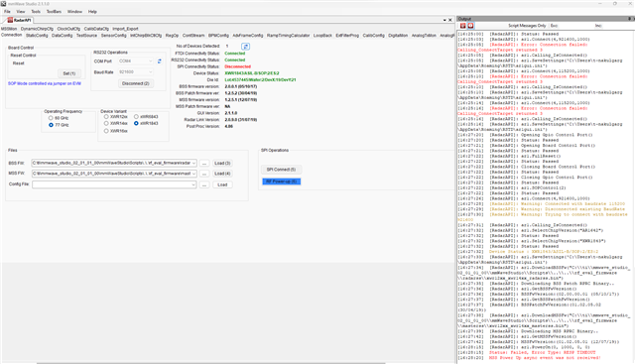This screenshot has width=635, height=364.
Task: Click the mmWave Studio title bar icon
Action: [4, 4]
